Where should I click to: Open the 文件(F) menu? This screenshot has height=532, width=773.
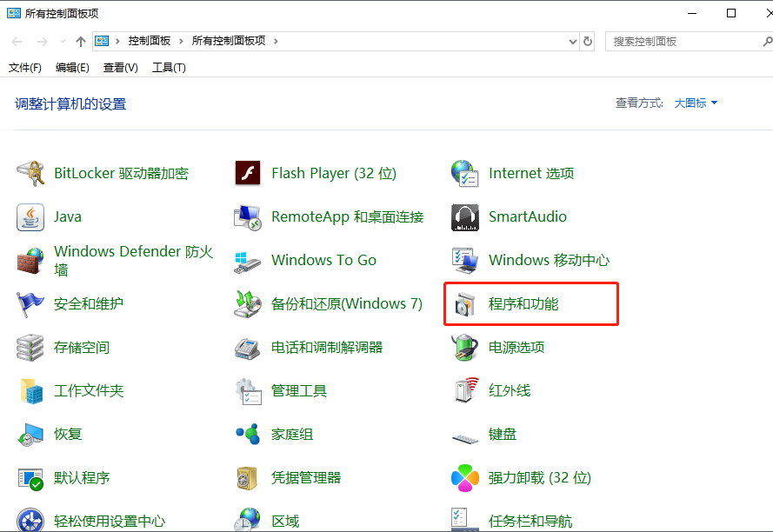24,68
